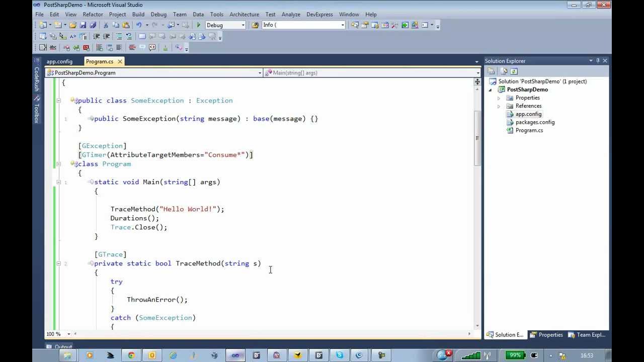Decrease line indent in text editor toolbar

96,36
